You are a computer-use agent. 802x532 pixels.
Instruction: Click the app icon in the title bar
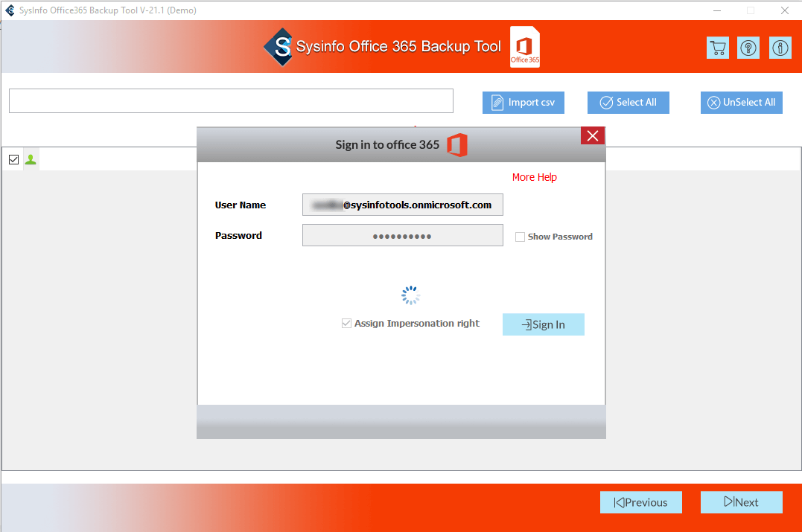pyautogui.click(x=10, y=10)
